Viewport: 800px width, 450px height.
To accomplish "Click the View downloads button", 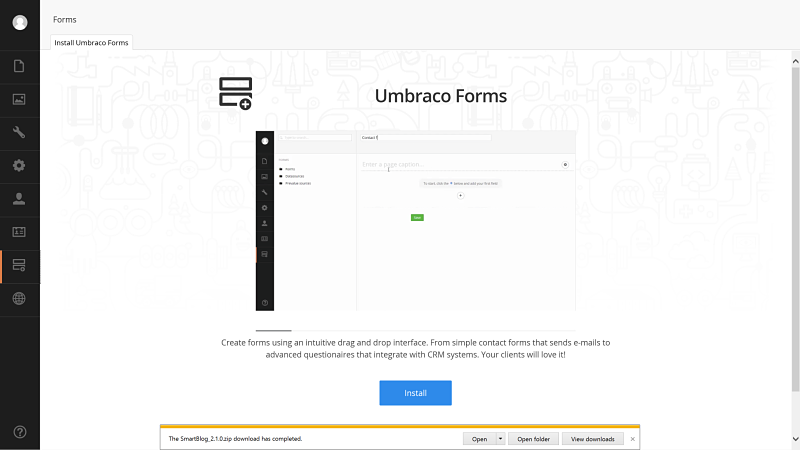I will click(x=592, y=438).
